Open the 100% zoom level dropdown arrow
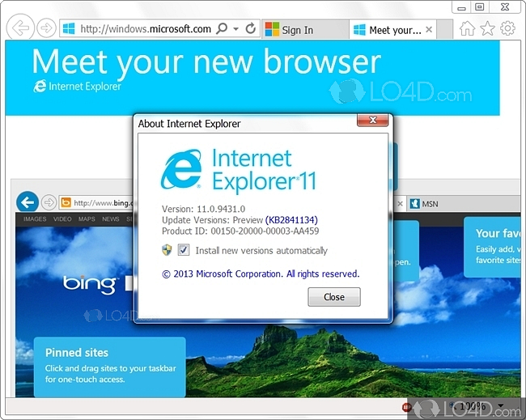The height and width of the screenshot is (420, 526). 500,405
